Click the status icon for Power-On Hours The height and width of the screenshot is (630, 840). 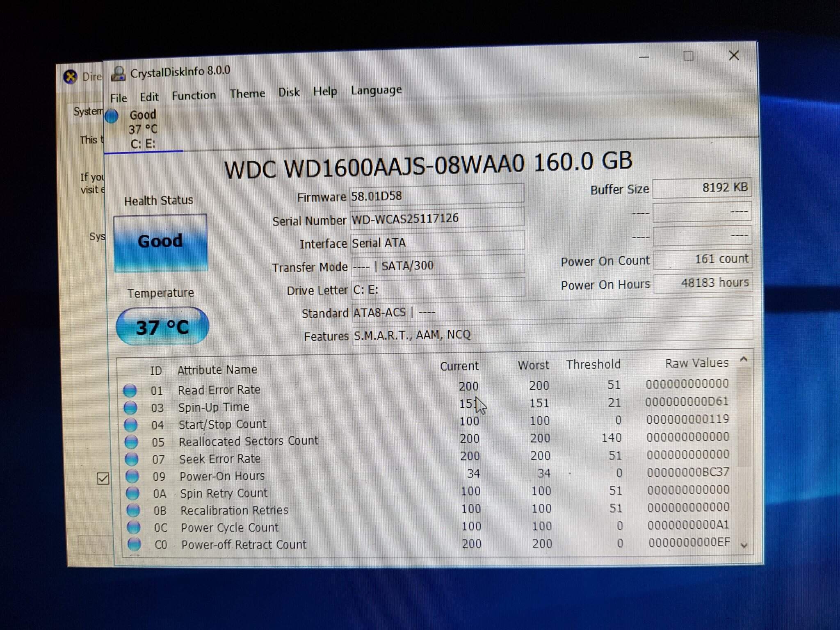tap(132, 476)
